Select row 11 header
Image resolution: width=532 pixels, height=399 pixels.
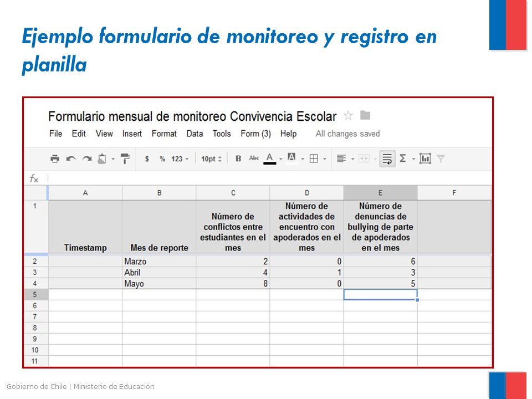(x=35, y=361)
